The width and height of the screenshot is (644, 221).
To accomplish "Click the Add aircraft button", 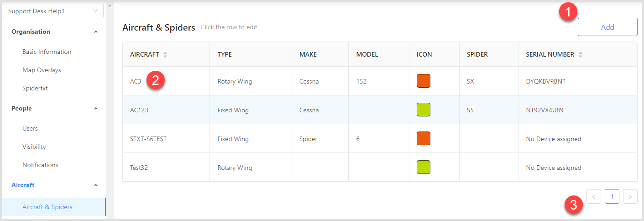I will click(607, 27).
